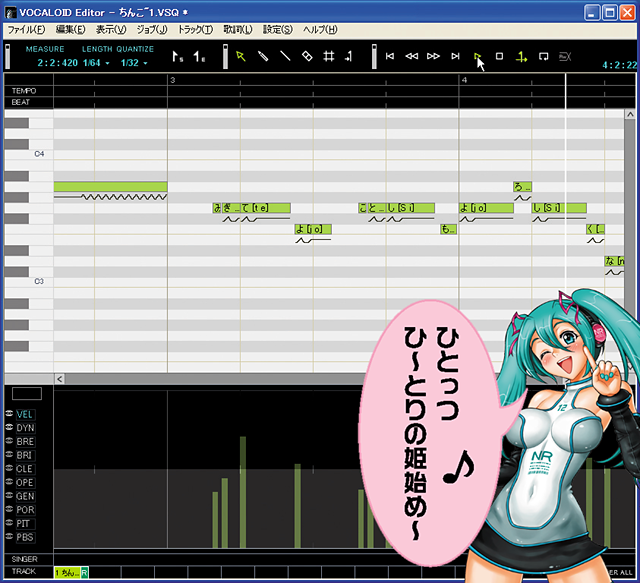640x583 pixels.
Task: Select DYN control parameter
Action: [x=25, y=428]
